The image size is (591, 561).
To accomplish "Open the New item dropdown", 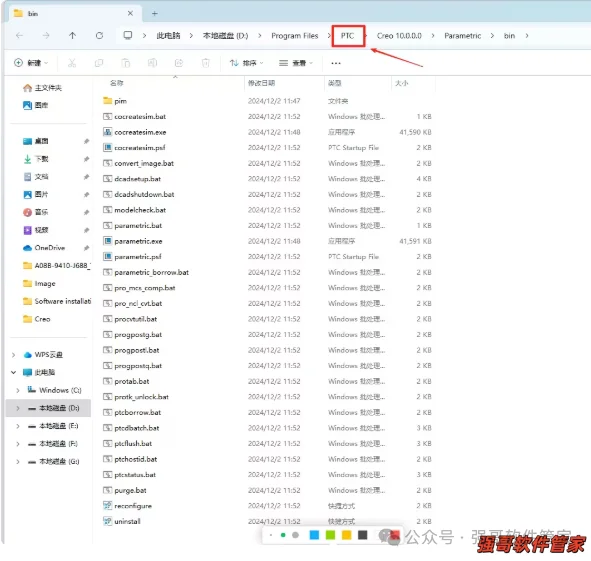I will point(31,63).
